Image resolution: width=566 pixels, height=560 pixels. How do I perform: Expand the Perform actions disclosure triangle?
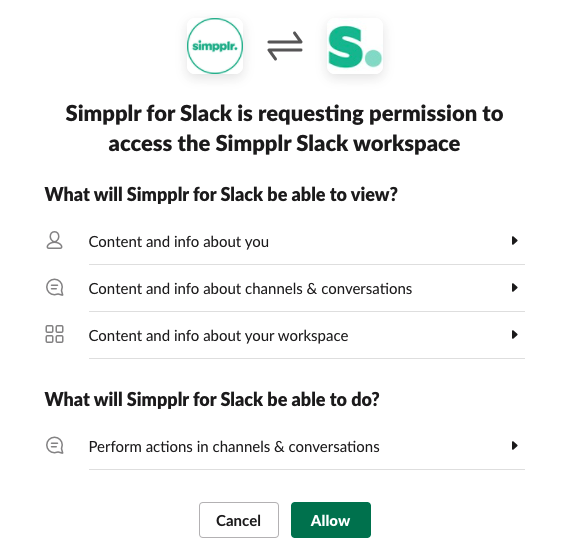coord(514,446)
